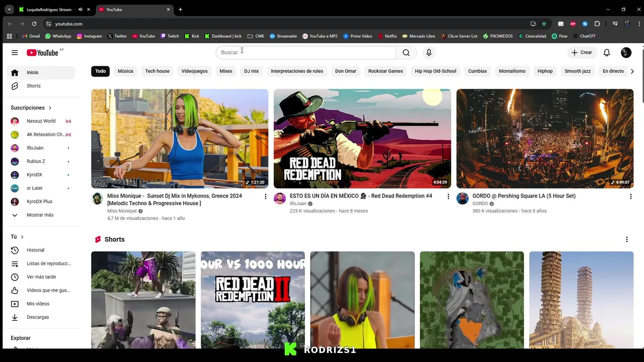This screenshot has height=362, width=644.
Task: Open Chrome tab search dropdown
Action: click(9, 10)
